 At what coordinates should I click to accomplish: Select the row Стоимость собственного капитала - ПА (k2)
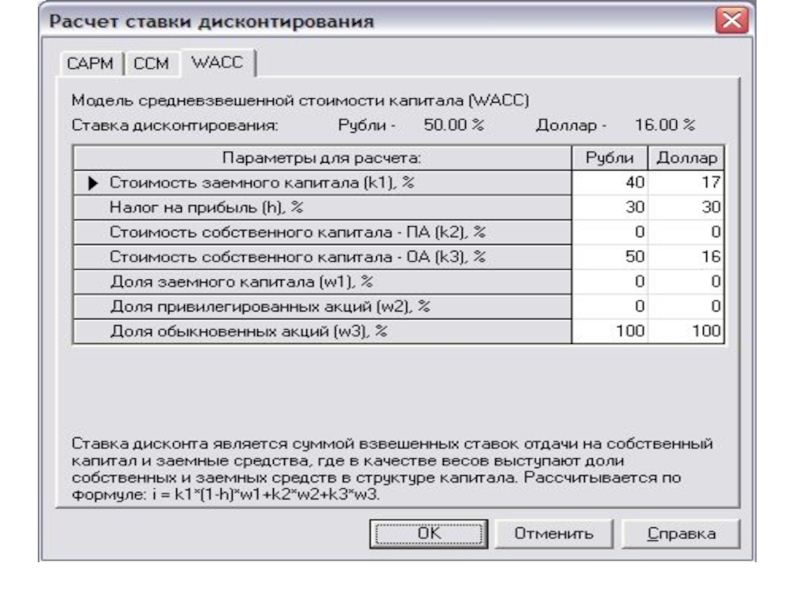(x=322, y=232)
